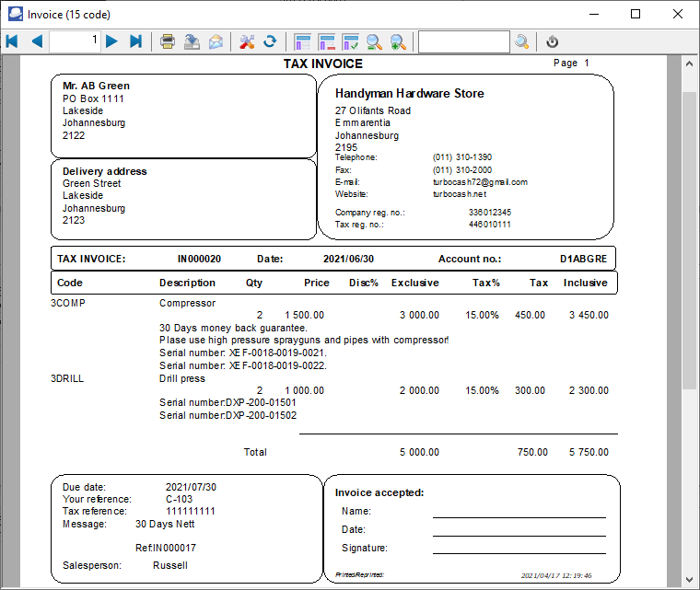Click the 'Compressor' description
The image size is (700, 590).
188,303
